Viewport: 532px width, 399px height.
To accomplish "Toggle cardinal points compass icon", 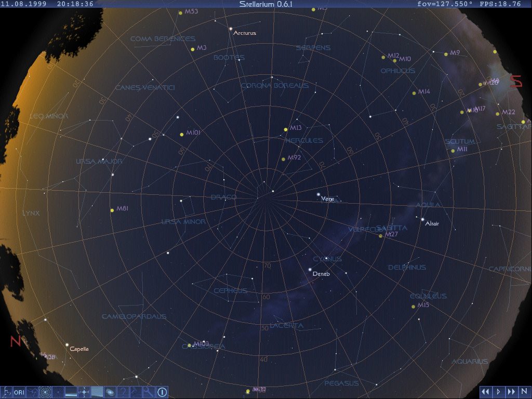I will (x=84, y=392).
